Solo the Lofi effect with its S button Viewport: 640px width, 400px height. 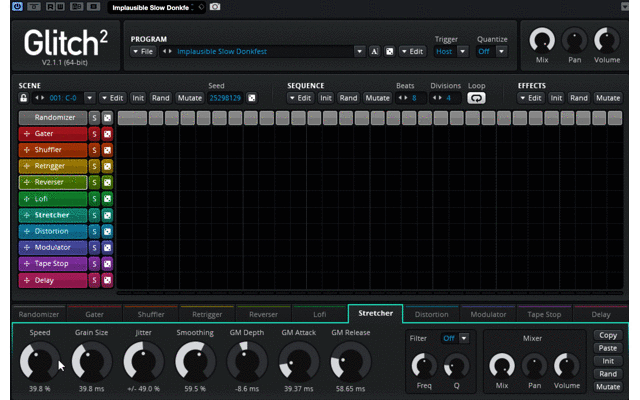[x=94, y=199]
